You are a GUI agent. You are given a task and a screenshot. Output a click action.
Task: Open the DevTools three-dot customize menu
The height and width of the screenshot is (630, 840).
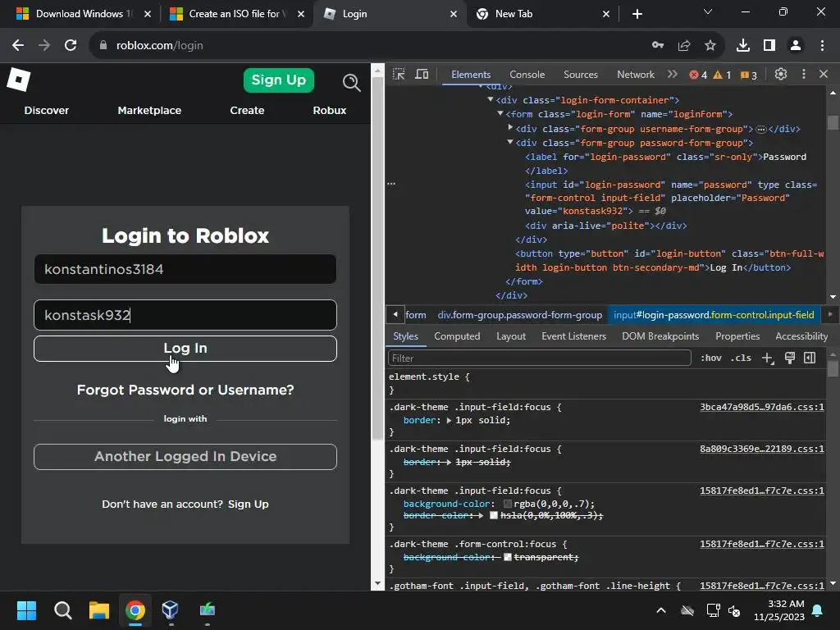(804, 75)
